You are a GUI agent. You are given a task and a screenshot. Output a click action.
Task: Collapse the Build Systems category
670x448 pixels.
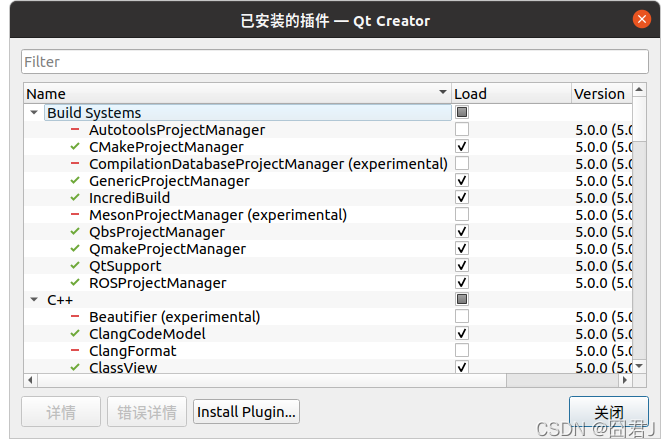tap(34, 113)
